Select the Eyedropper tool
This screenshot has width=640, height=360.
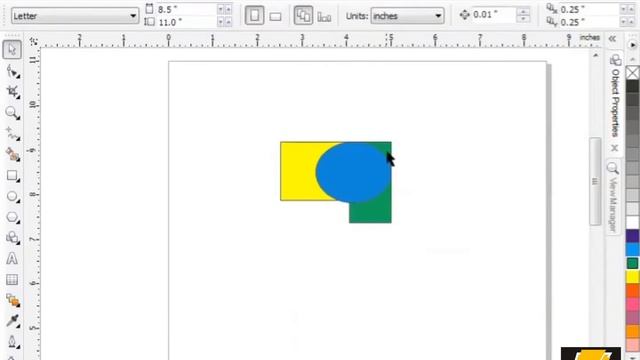[12, 321]
